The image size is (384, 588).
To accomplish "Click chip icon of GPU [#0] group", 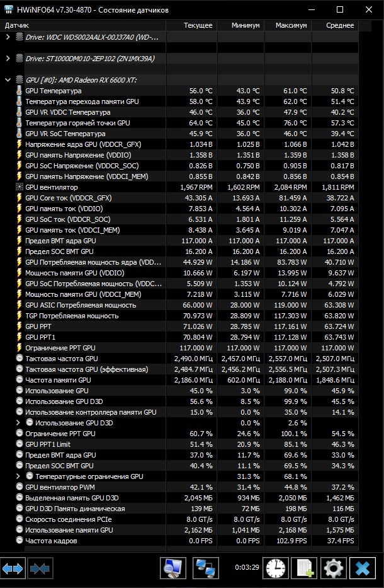I will click(x=20, y=80).
